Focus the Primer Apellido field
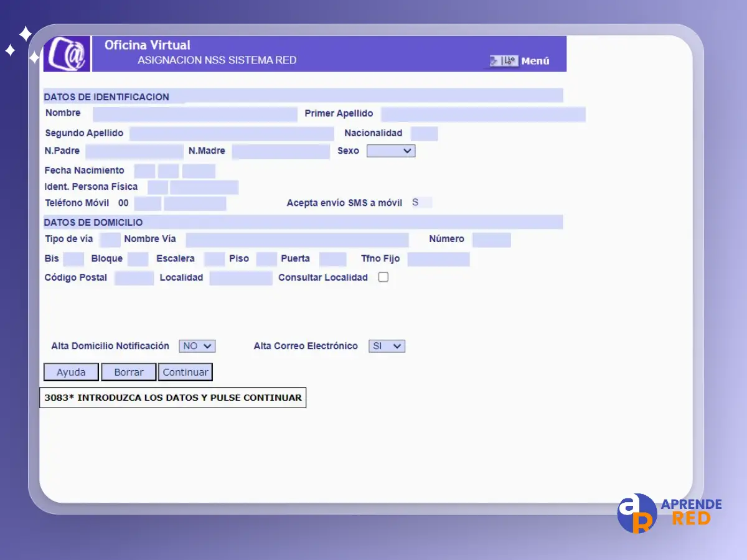Screen dimensions: 747x560 (482, 114)
